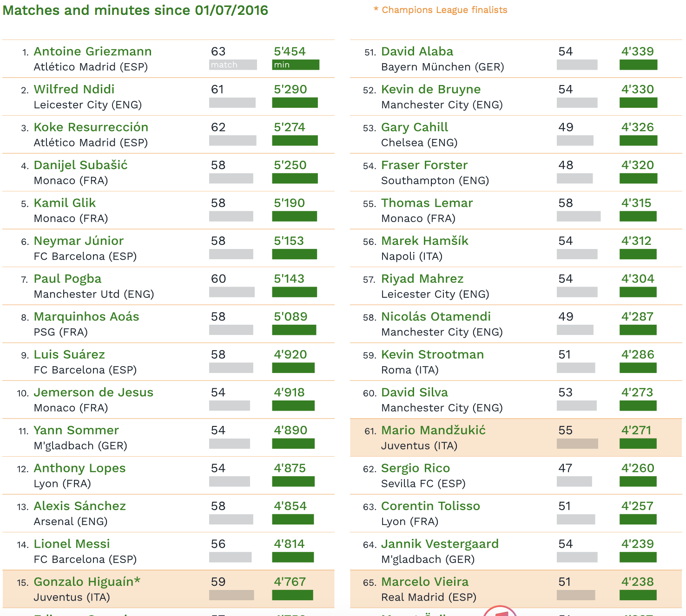Click green minutes bar under 5'290
Image resolution: width=686 pixels, height=616 pixels.
pyautogui.click(x=295, y=103)
